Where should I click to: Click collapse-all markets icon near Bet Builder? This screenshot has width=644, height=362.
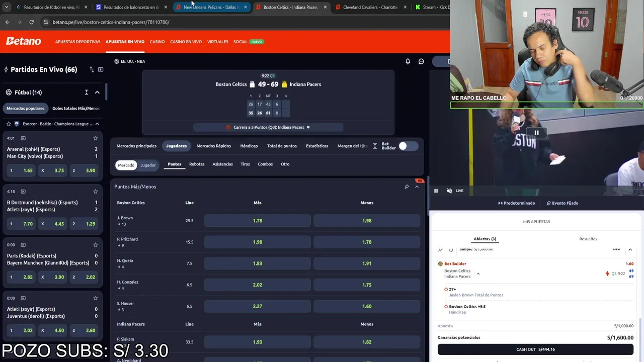375,146
